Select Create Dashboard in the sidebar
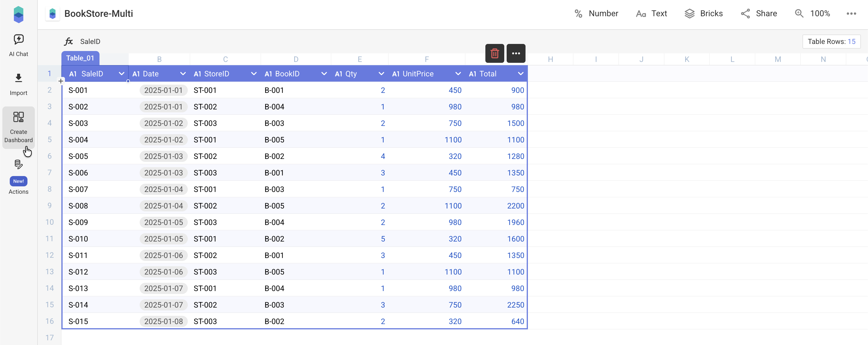 18,128
